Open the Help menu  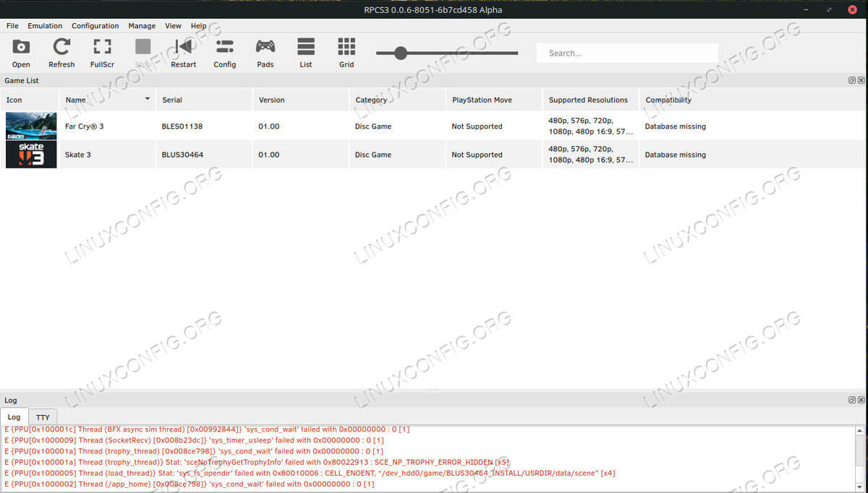tap(198, 25)
